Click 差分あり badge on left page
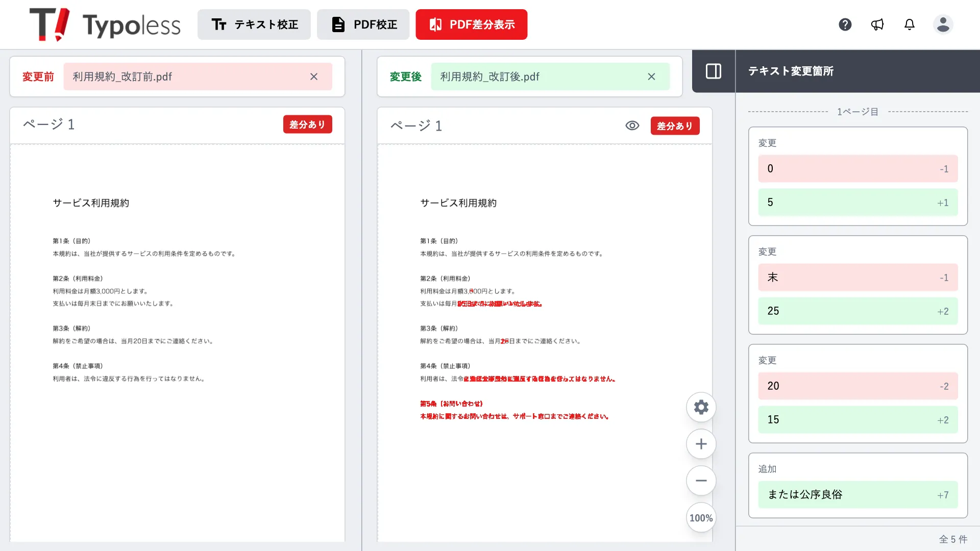 308,124
